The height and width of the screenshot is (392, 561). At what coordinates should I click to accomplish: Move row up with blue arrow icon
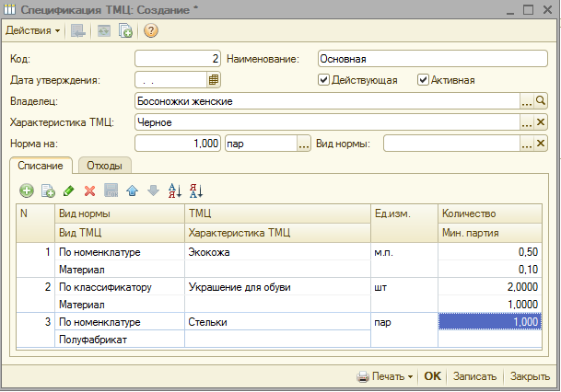point(132,190)
